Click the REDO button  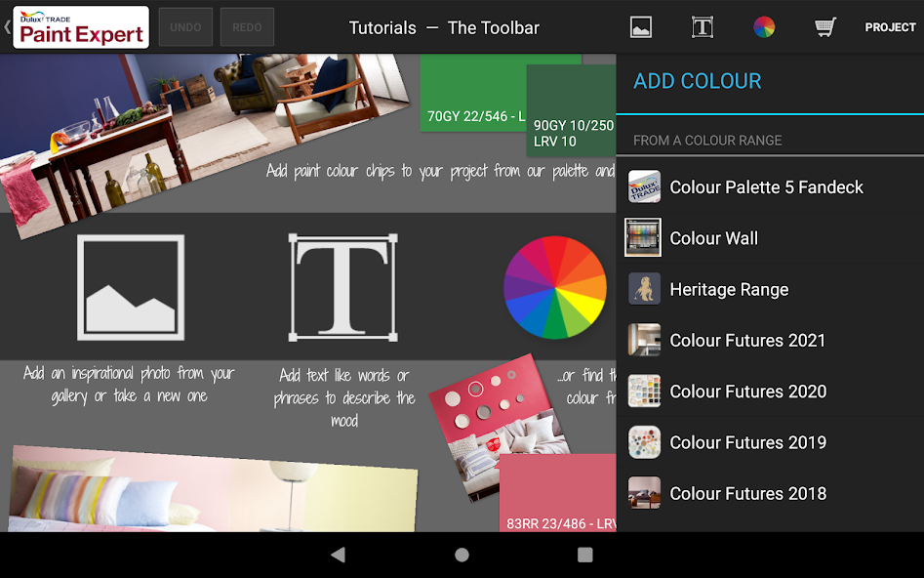(x=247, y=27)
